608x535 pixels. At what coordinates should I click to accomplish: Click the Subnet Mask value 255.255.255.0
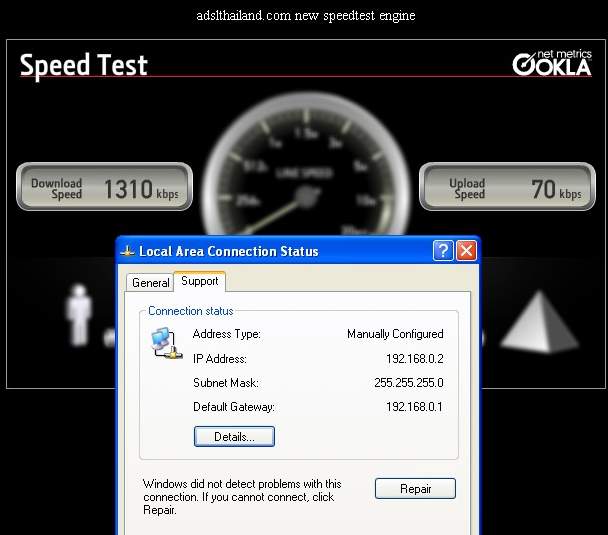tap(408, 383)
